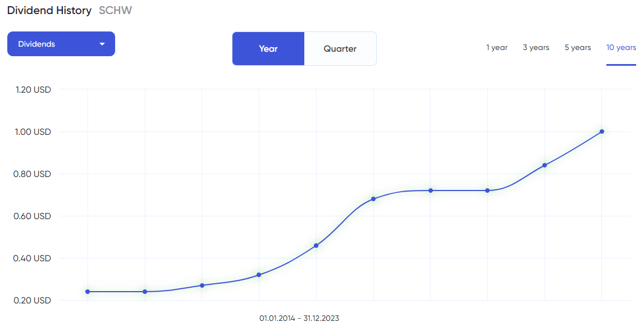This screenshot has height=331, width=644.
Task: Click the 0.60 USD axis label
Action: pos(32,216)
